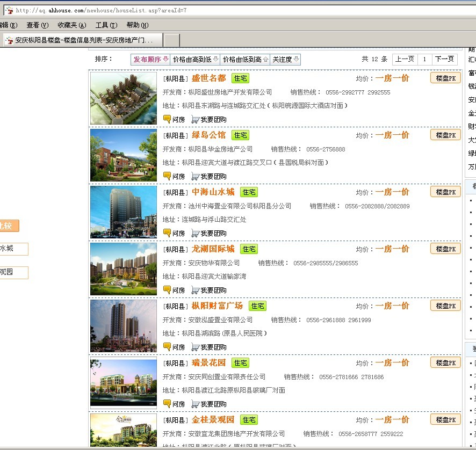Click the 住宅 tag next to 盛世名都
The height and width of the screenshot is (450, 476).
click(241, 78)
